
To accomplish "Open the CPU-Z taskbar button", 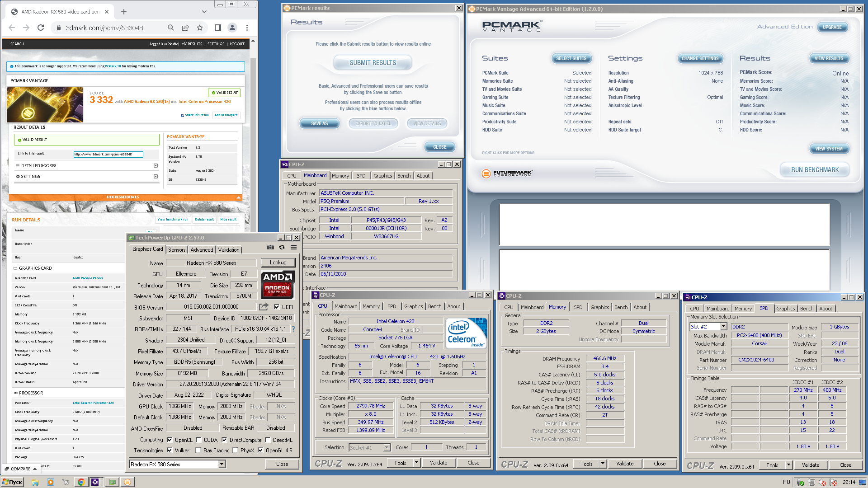I will point(95,482).
